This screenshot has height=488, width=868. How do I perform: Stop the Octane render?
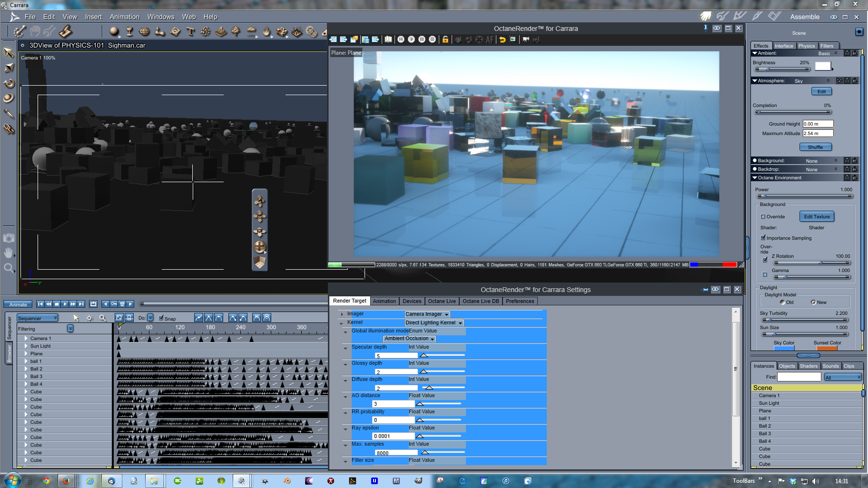pos(432,39)
